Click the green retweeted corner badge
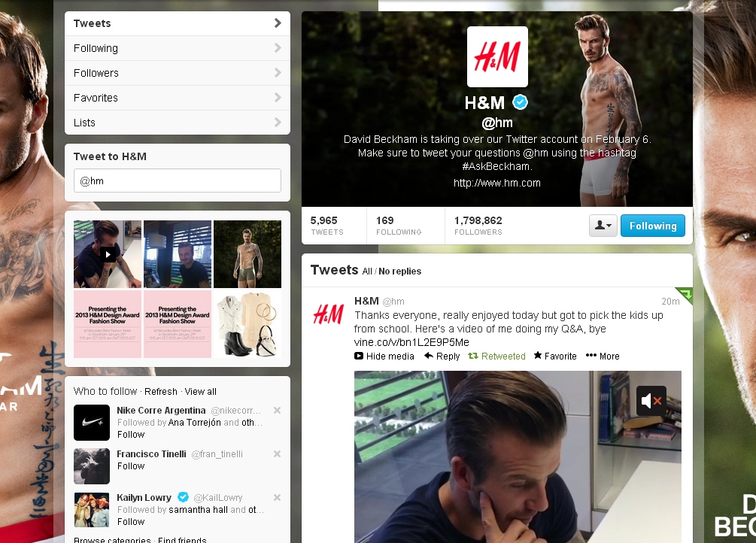 point(685,295)
